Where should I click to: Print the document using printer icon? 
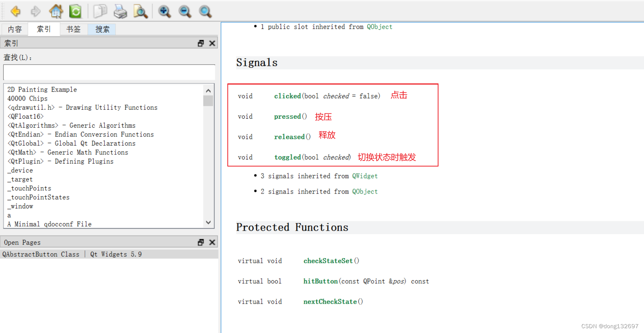coord(120,11)
